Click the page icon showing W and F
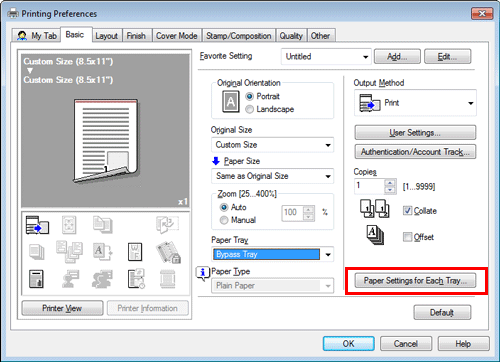The width and height of the screenshot is (500, 362). click(x=135, y=252)
